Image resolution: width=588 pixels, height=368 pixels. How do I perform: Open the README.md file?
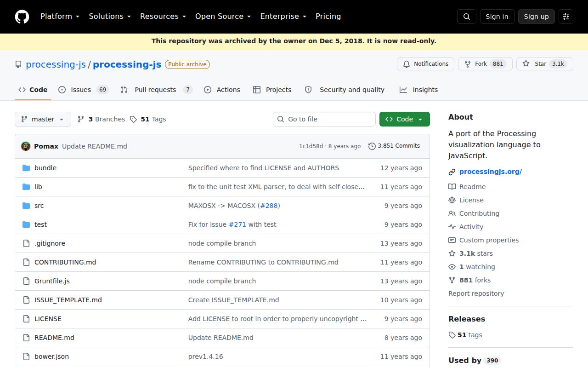coord(54,338)
